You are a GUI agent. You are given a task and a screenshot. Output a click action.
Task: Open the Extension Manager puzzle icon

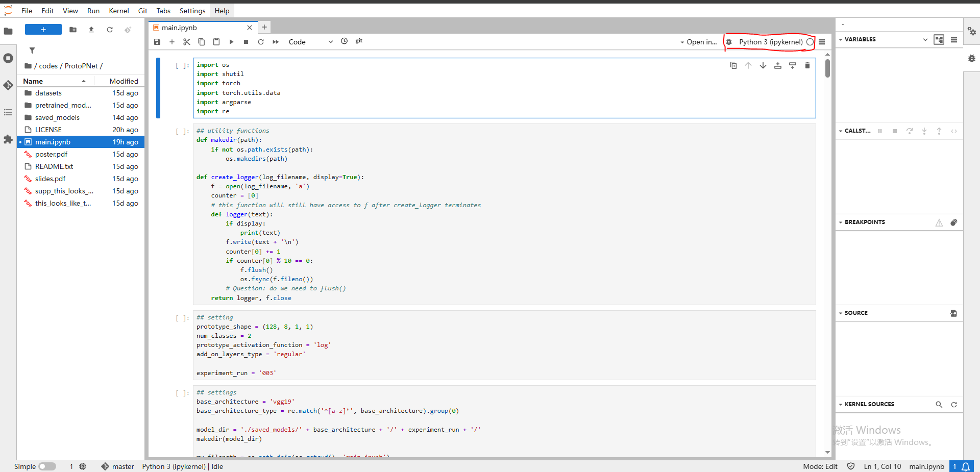8,139
